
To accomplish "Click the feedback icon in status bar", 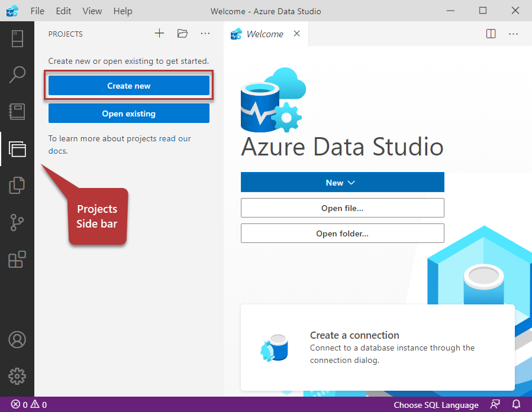I will pyautogui.click(x=495, y=404).
